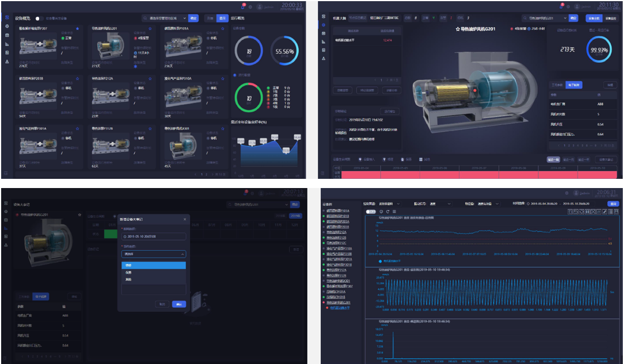Go to page 2 of the device cards
The image size is (623, 364).
pos(206,174)
